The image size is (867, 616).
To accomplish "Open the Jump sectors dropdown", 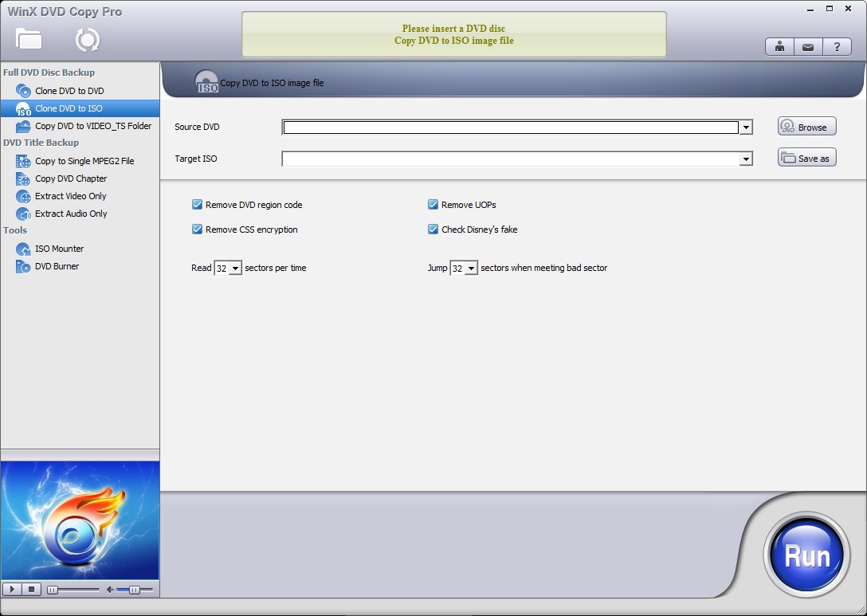I will click(471, 269).
